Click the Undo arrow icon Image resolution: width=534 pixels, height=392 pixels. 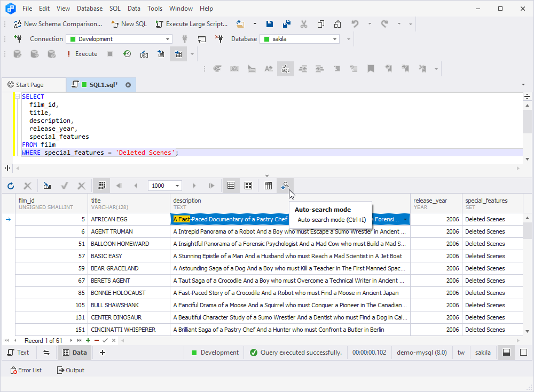(355, 24)
